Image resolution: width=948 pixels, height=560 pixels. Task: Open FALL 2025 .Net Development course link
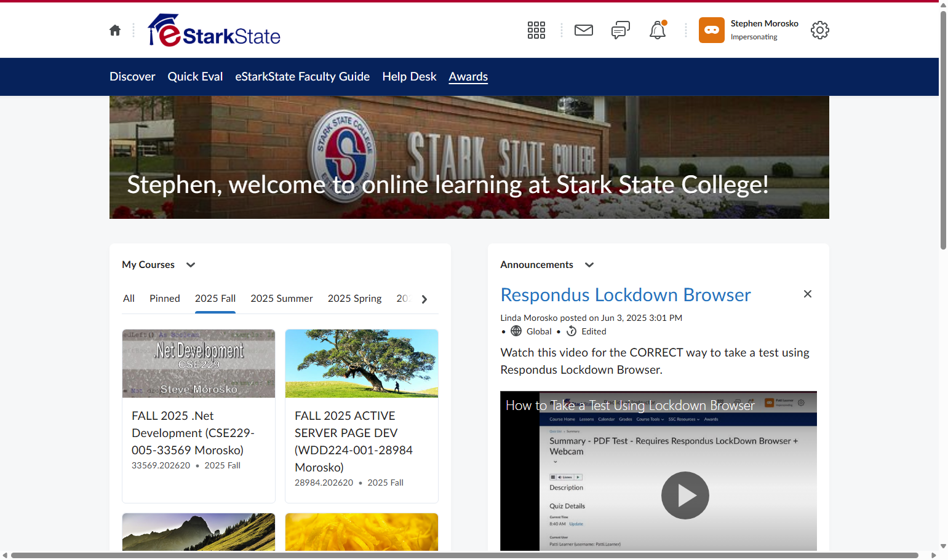coord(193,433)
